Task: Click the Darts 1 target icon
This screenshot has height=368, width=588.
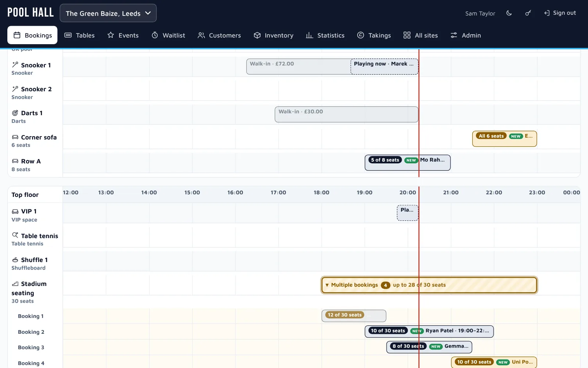Action: 15,113
